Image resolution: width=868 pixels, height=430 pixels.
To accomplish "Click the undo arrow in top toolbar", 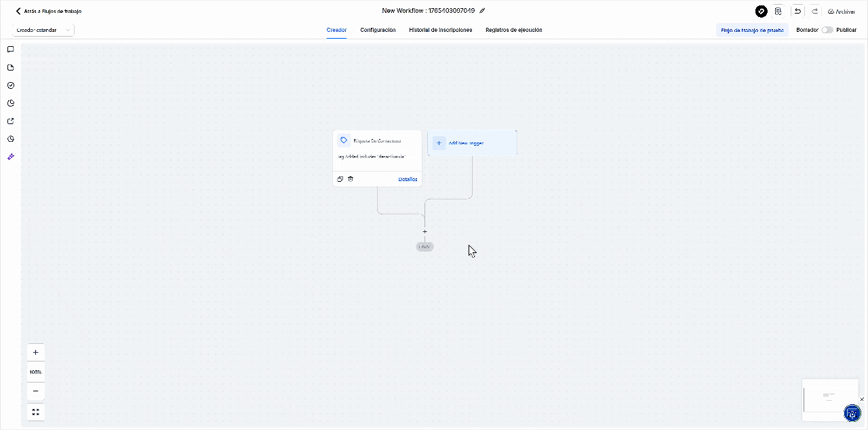I will (797, 11).
